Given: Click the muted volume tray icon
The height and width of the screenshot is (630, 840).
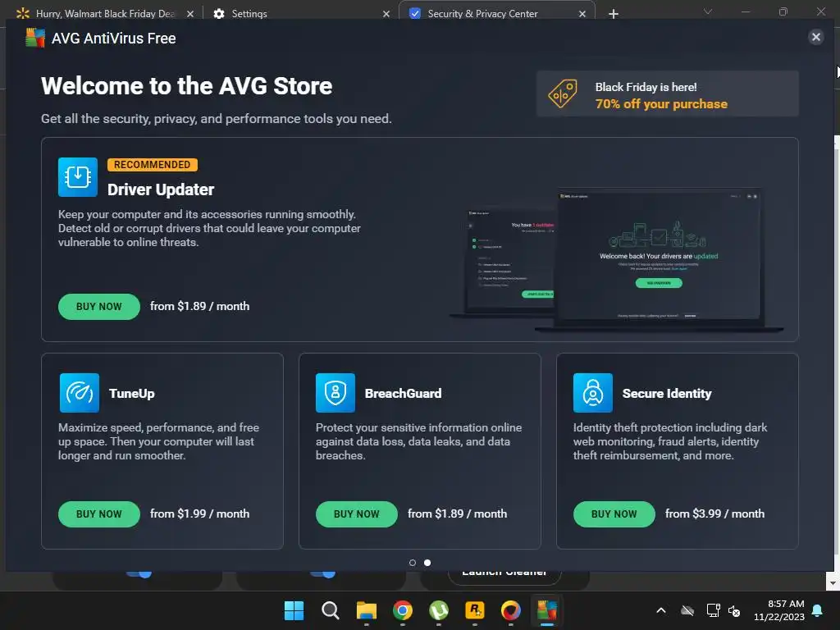Looking at the screenshot, I should coord(734,610).
